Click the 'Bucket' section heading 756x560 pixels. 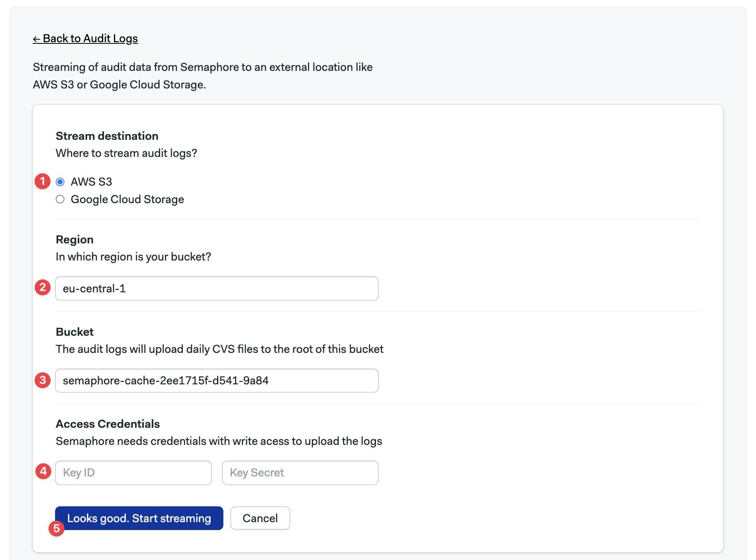tap(74, 332)
